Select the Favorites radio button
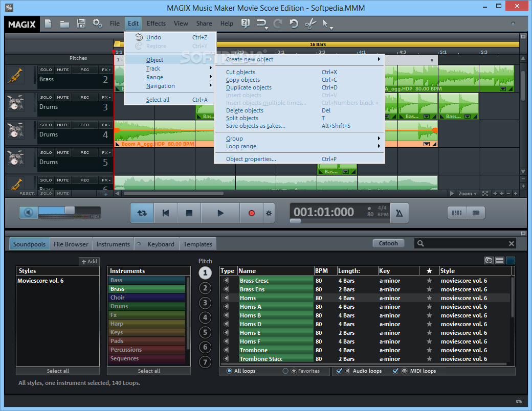The width and height of the screenshot is (532, 411). pyautogui.click(x=285, y=371)
